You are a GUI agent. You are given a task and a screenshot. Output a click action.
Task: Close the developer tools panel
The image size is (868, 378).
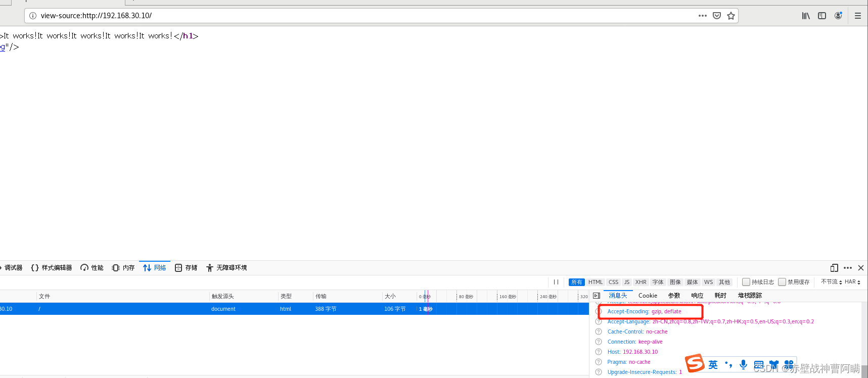coord(861,268)
